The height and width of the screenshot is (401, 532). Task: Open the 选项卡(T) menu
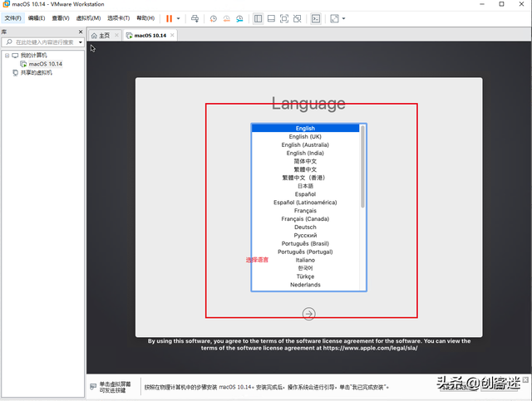coord(118,18)
